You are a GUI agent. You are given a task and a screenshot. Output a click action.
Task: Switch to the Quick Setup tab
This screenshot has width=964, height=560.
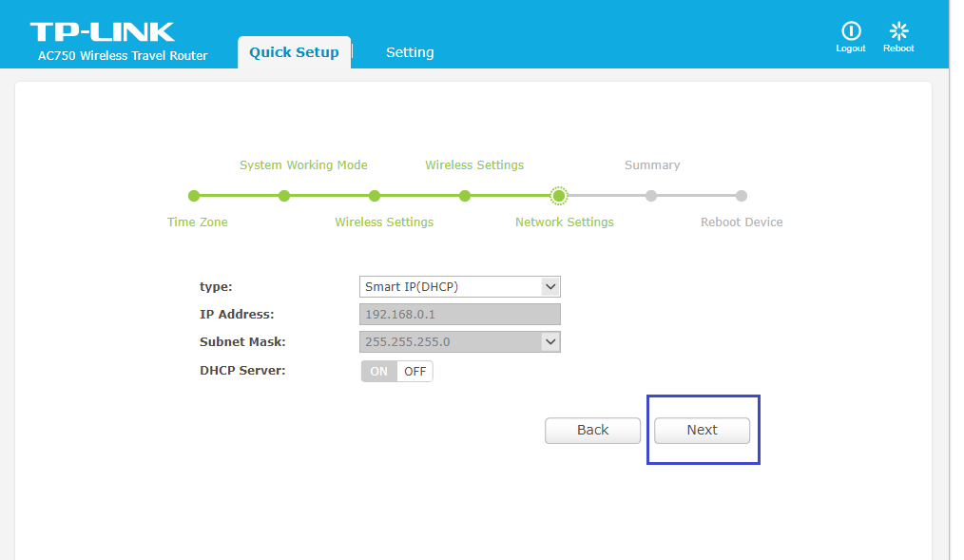(x=294, y=52)
